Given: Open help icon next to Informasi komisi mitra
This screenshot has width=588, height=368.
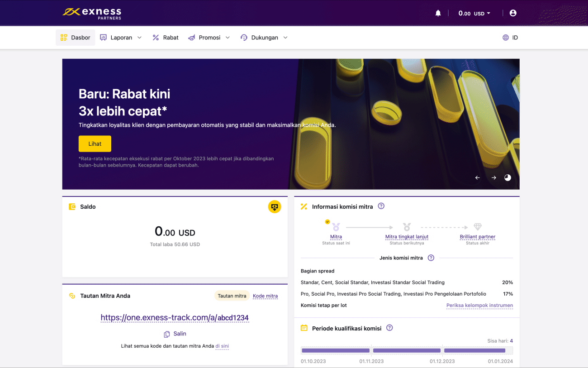Looking at the screenshot, I should tap(381, 206).
